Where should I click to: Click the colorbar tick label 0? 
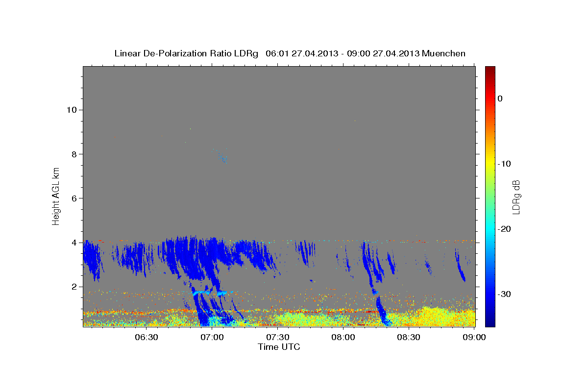pyautogui.click(x=500, y=98)
